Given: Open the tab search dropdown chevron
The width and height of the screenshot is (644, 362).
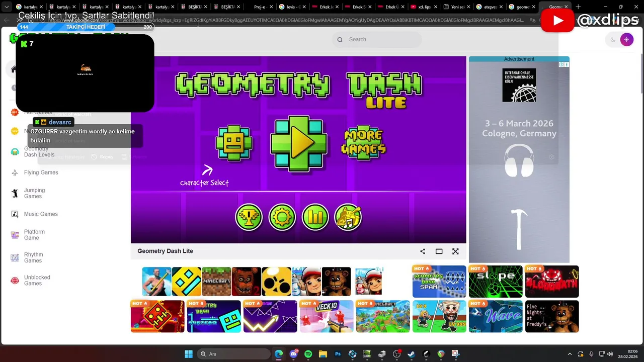Looking at the screenshot, I should tap(7, 7).
